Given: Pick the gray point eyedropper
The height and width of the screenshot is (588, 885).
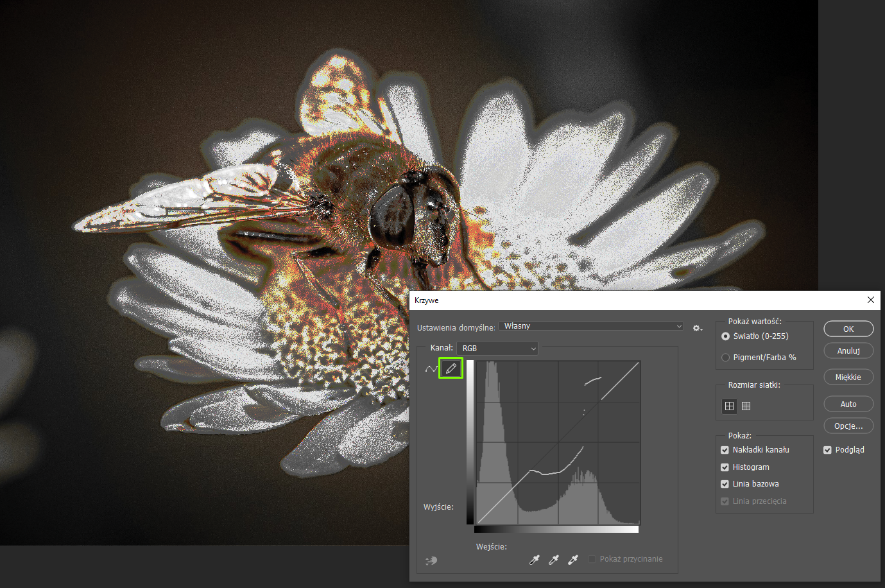Looking at the screenshot, I should point(553,560).
